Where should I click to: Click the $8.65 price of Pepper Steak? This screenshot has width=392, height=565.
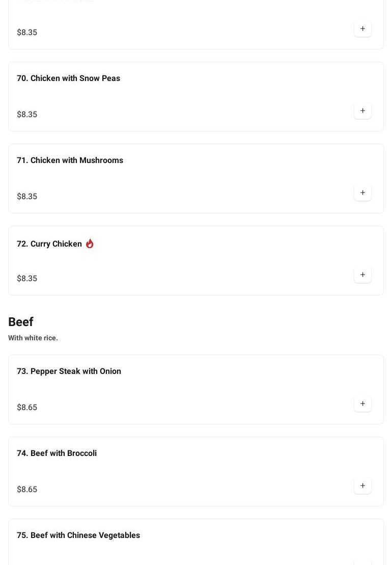pyautogui.click(x=27, y=407)
